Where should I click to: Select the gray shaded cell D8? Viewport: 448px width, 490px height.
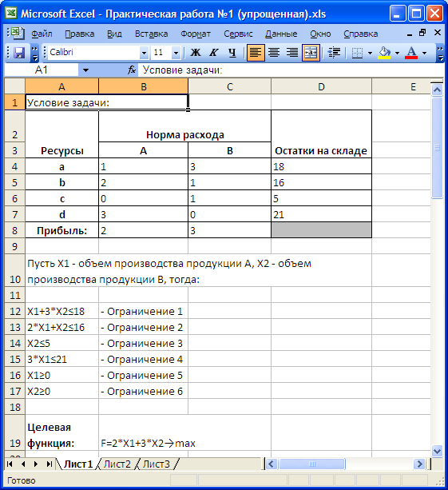[x=321, y=230]
